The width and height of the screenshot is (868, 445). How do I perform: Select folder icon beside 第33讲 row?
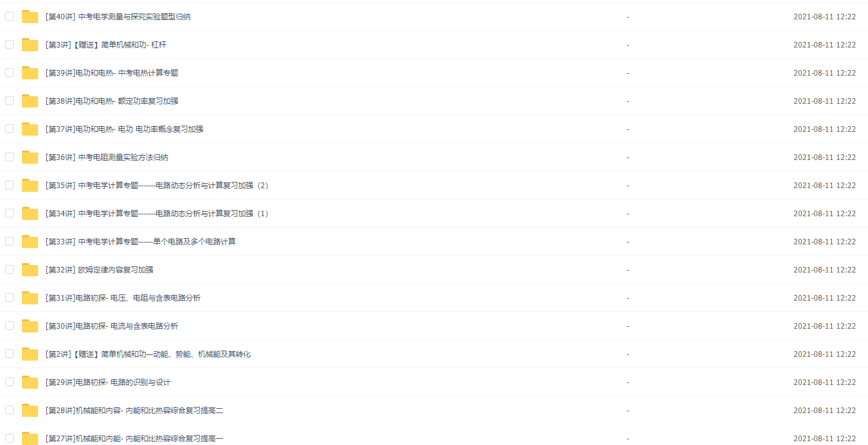point(30,242)
